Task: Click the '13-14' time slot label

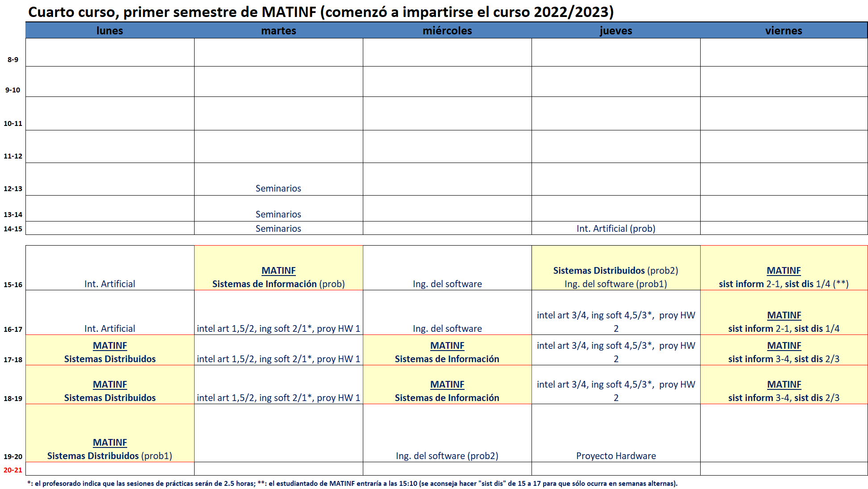Action: [x=13, y=215]
